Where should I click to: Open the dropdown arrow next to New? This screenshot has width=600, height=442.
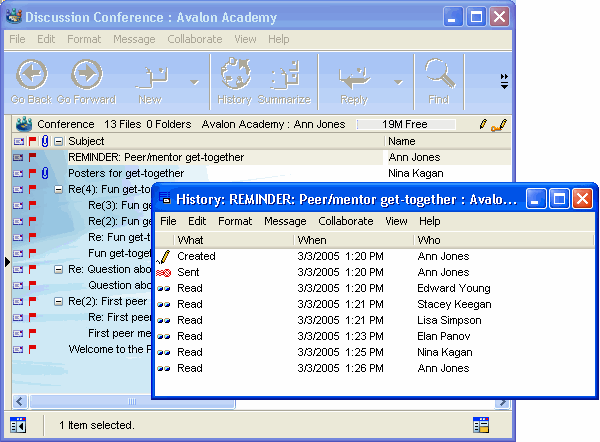pyautogui.click(x=193, y=82)
